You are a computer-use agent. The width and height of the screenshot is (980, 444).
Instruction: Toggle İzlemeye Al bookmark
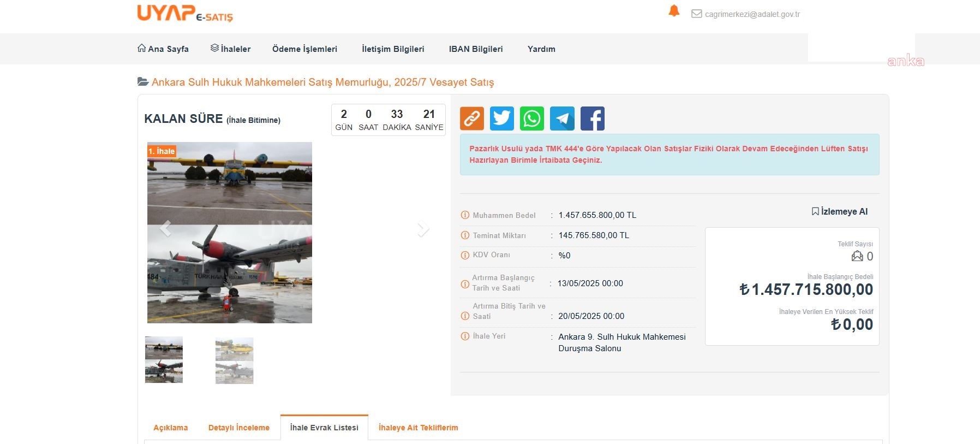(x=839, y=211)
